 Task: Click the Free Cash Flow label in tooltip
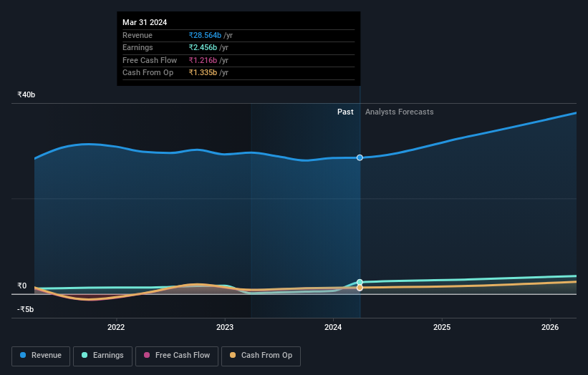[x=150, y=60]
